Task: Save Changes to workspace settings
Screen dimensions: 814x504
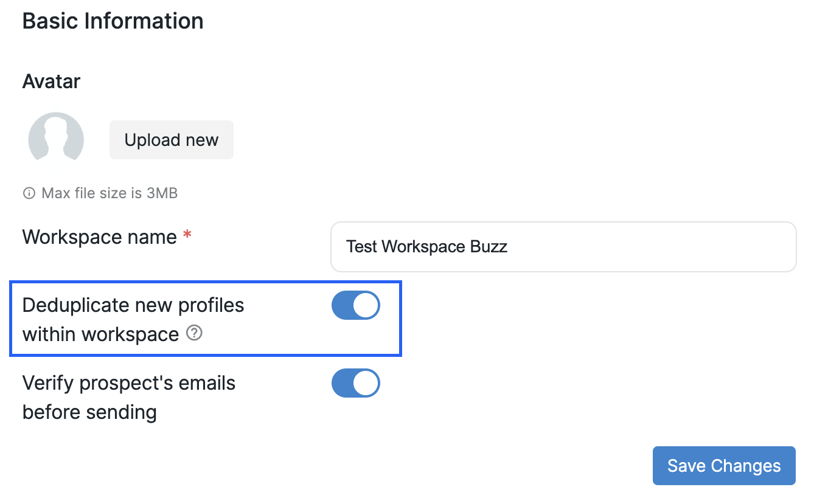Action: [723, 466]
